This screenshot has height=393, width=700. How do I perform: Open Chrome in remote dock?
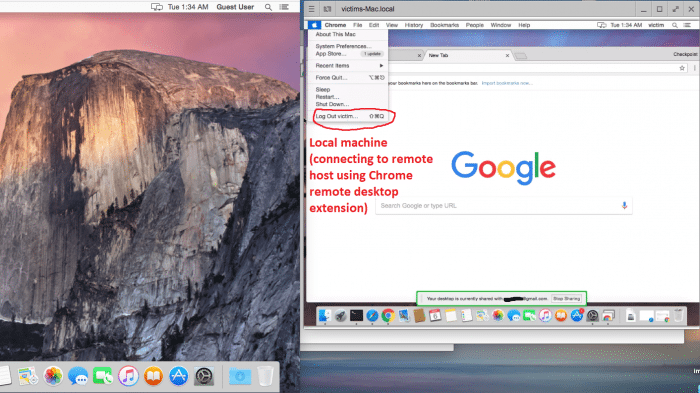click(388, 316)
